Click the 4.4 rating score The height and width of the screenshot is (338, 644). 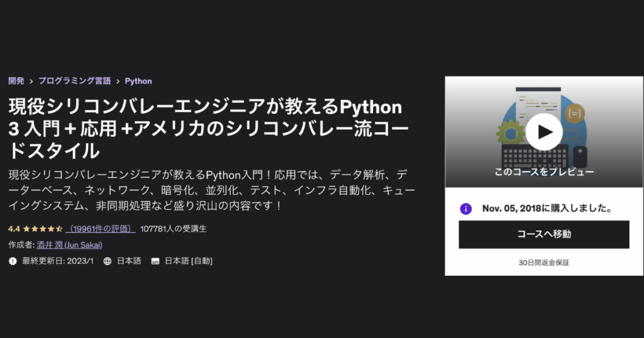click(14, 229)
